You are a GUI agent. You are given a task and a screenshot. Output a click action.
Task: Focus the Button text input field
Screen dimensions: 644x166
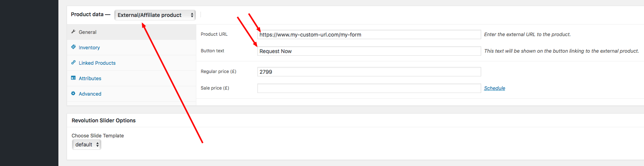point(369,51)
